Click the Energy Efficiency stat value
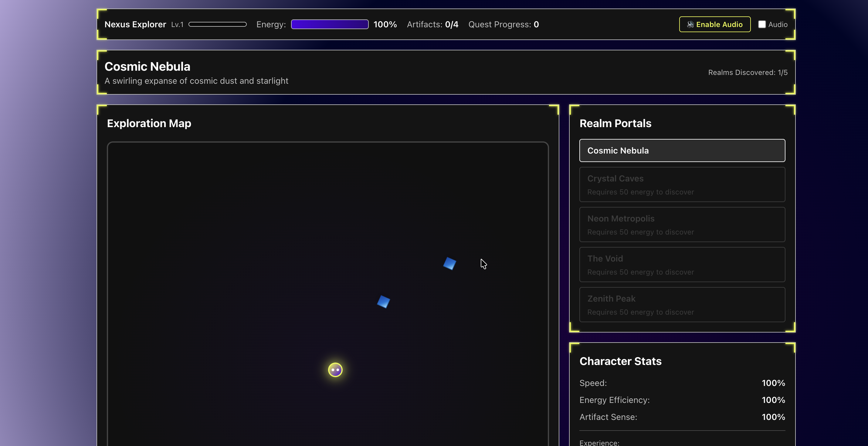Screen dimensions: 868x446 [773, 400]
